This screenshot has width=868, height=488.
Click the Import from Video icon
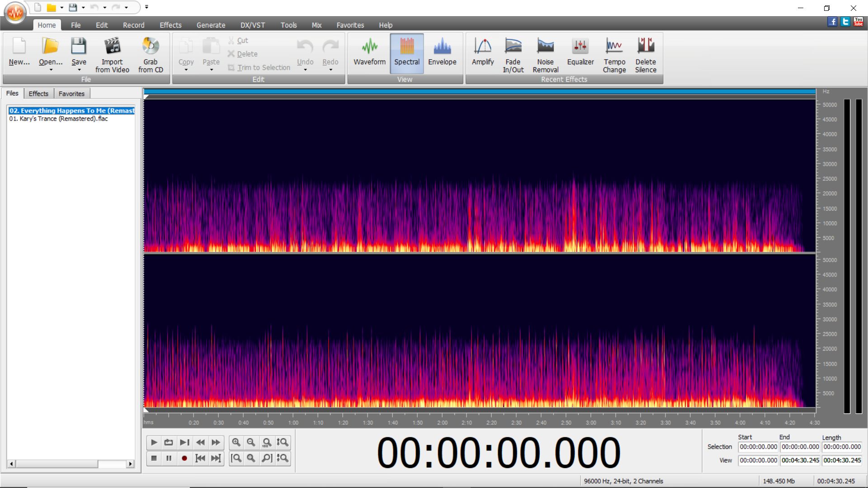(x=112, y=54)
